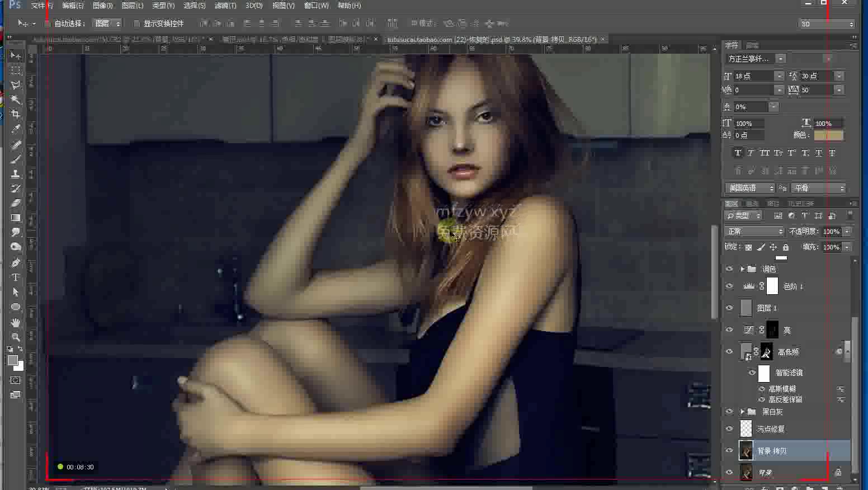Open the 帮助 menu
Image resolution: width=868 pixels, height=490 pixels.
[349, 6]
